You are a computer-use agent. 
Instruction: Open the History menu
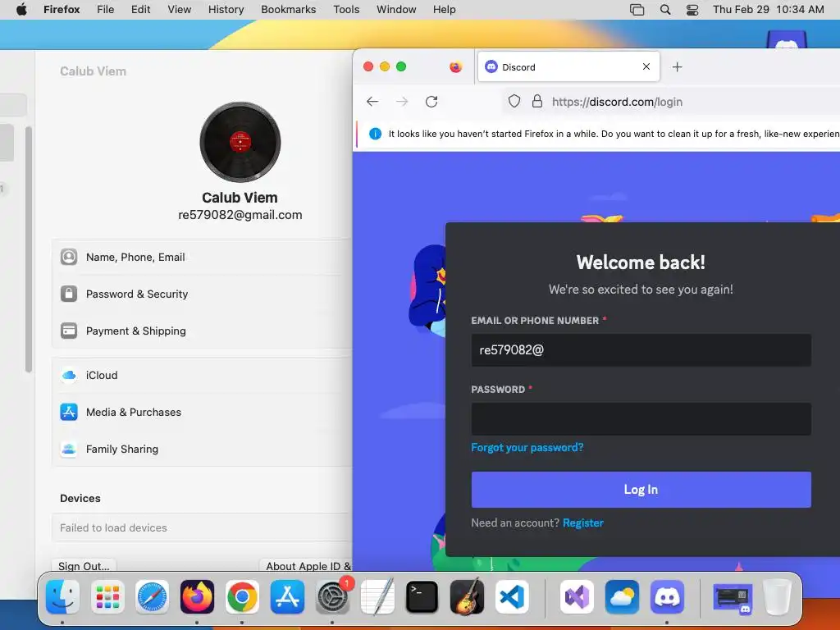(x=226, y=10)
